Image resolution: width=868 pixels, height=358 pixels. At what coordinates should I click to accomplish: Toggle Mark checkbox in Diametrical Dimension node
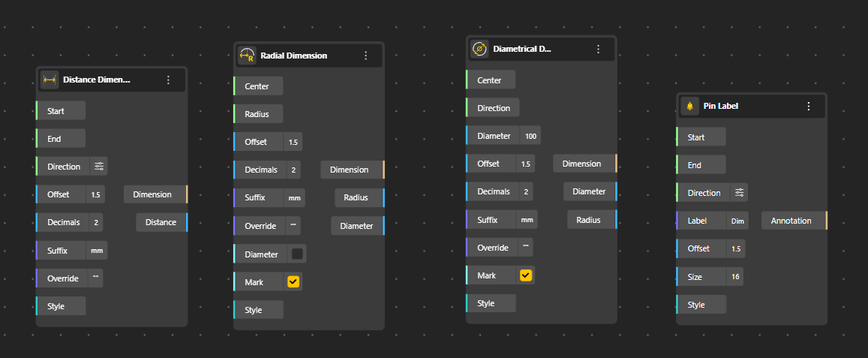tap(526, 275)
